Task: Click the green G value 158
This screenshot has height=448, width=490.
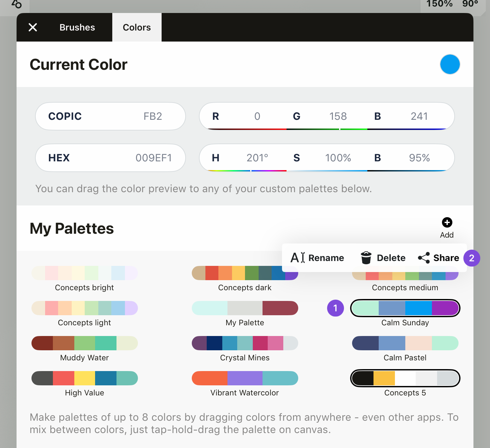Action: pos(338,116)
